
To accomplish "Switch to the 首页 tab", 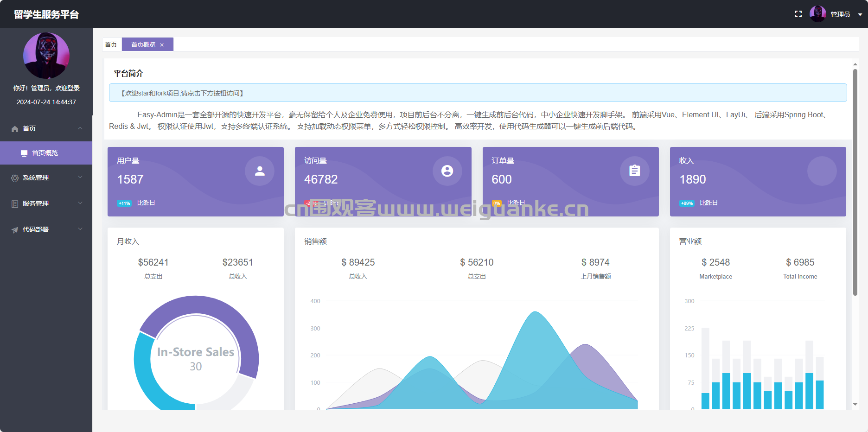I will tap(111, 44).
